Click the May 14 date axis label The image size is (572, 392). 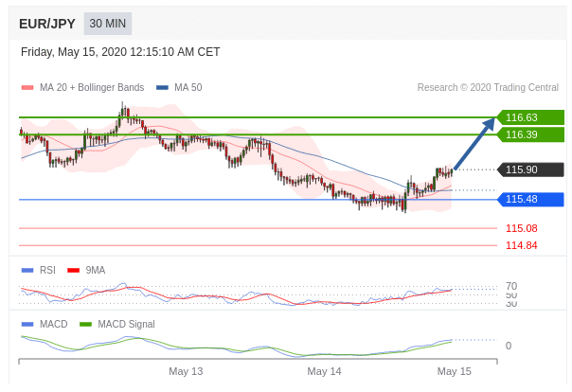(324, 372)
